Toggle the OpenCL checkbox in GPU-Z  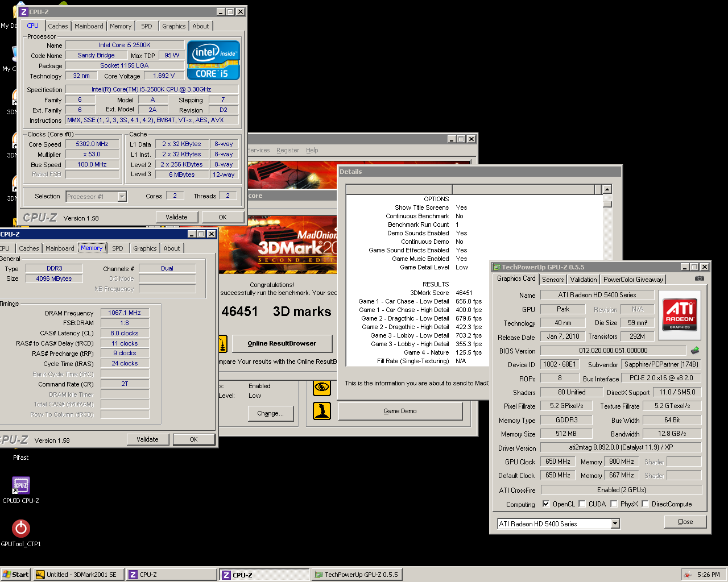[x=546, y=504]
